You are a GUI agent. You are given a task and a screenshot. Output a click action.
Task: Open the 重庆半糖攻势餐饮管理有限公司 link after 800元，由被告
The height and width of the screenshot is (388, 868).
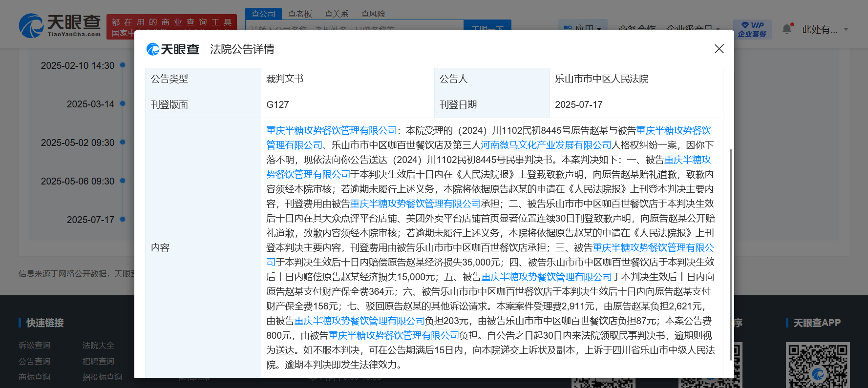[x=394, y=335]
